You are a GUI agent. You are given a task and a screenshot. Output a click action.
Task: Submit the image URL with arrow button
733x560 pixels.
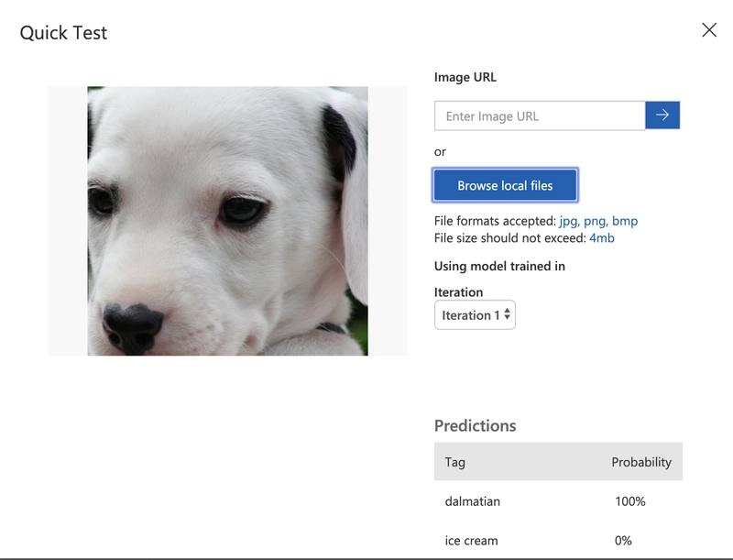pos(662,115)
